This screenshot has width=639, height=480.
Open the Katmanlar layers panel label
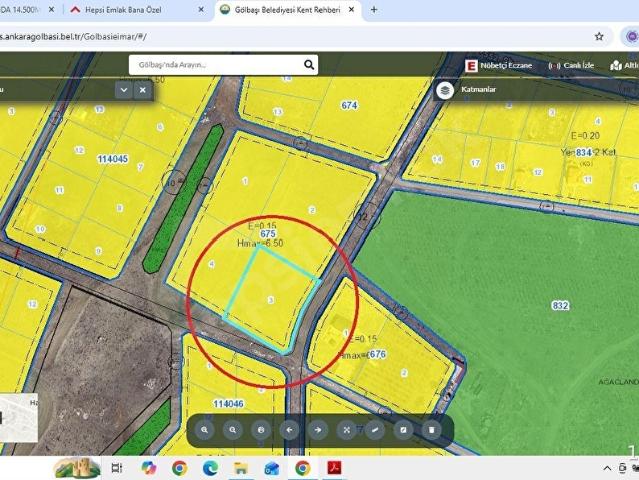478,90
